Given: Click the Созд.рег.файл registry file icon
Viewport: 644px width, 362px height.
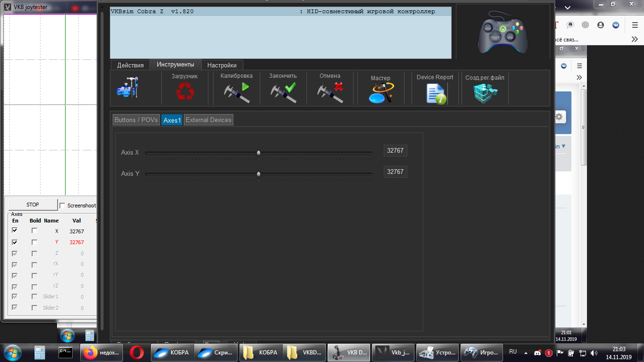Looking at the screenshot, I should tap(485, 93).
